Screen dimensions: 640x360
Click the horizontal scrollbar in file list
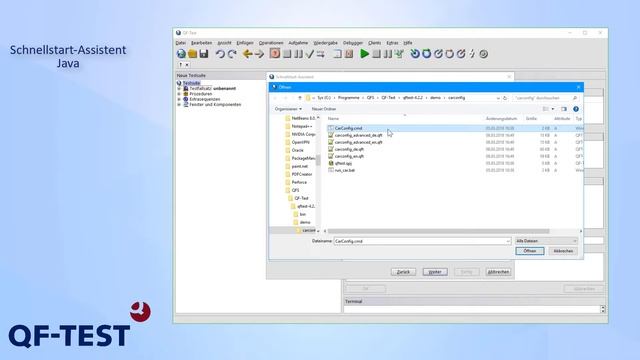tap(438, 231)
